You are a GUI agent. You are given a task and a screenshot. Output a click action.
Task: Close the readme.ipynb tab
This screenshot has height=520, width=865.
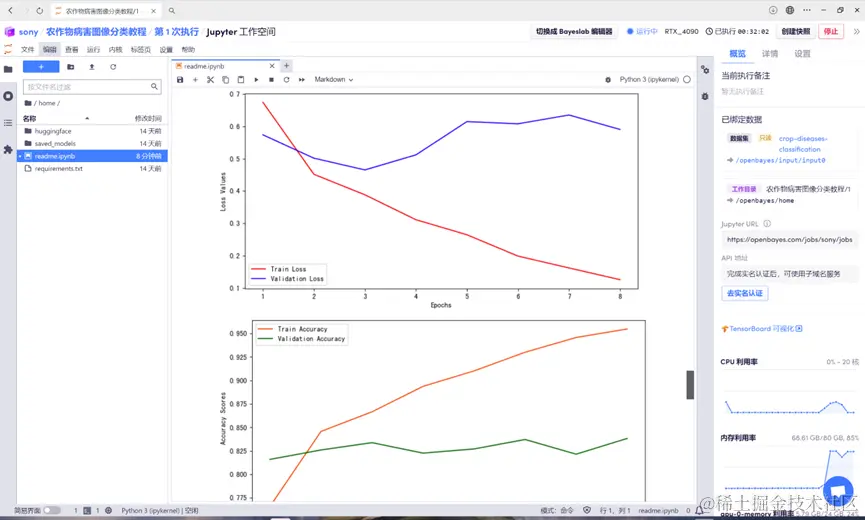tap(272, 66)
